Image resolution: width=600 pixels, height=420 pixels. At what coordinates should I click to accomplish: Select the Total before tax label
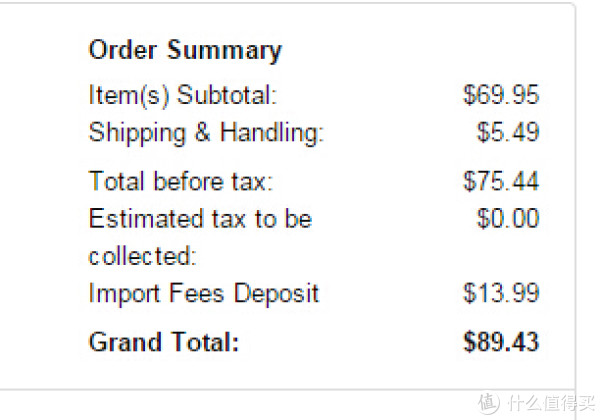coord(181,181)
